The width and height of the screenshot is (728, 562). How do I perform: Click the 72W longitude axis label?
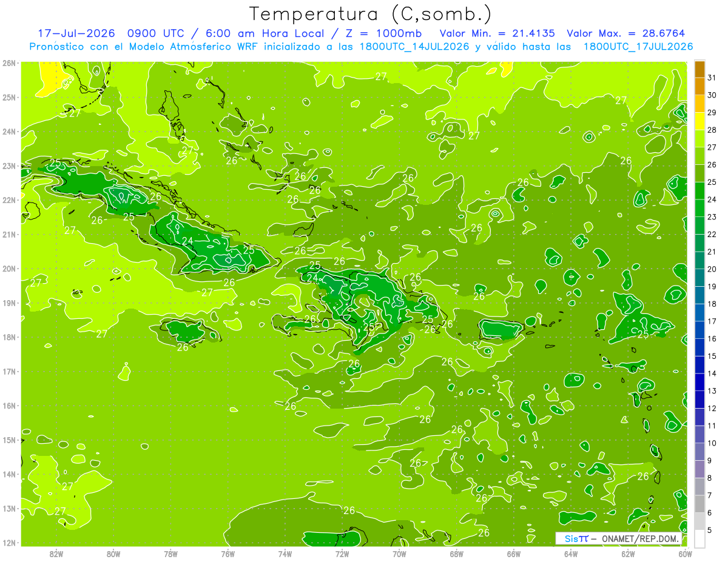pos(342,554)
